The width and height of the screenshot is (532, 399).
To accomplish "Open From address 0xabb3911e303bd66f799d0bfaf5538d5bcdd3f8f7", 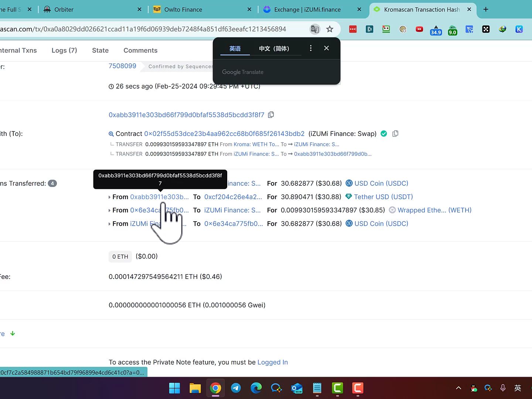I will [187, 115].
